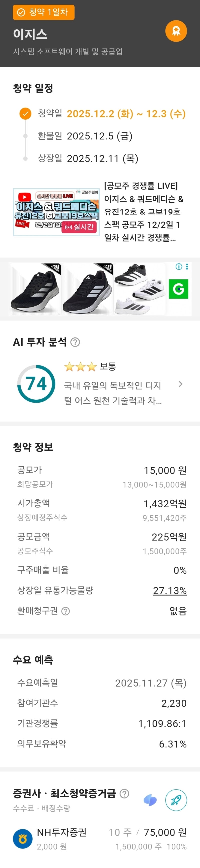The height and width of the screenshot is (868, 200).
Task: Tap the teal rocket icon button
Action: [176, 800]
